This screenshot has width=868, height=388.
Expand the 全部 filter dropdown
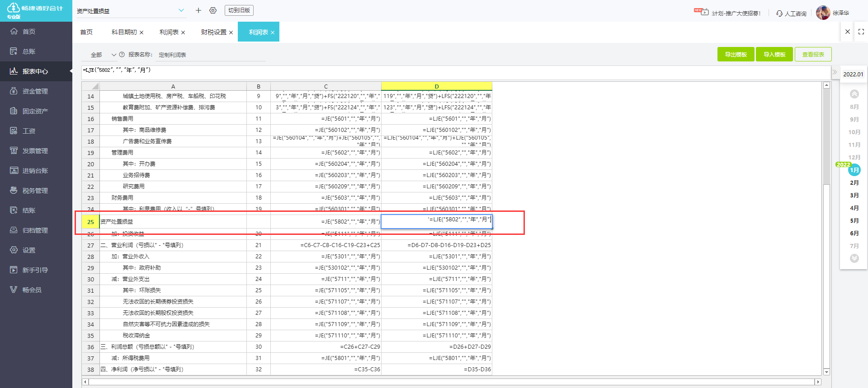[113, 55]
